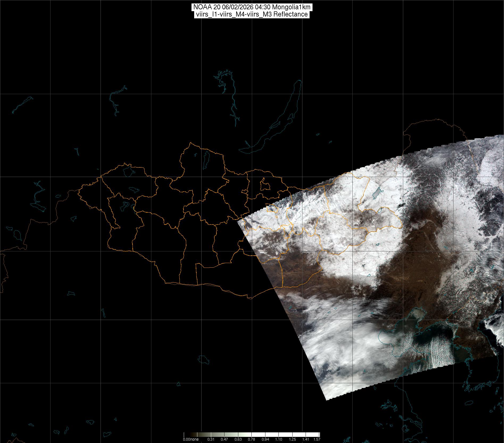Click the 1.10 colorbar tick label
This screenshot has width=504, height=443.
pyautogui.click(x=279, y=439)
